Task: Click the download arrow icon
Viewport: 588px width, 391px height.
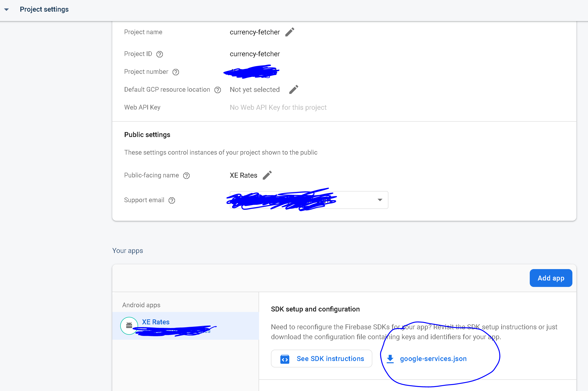Action: (390, 359)
